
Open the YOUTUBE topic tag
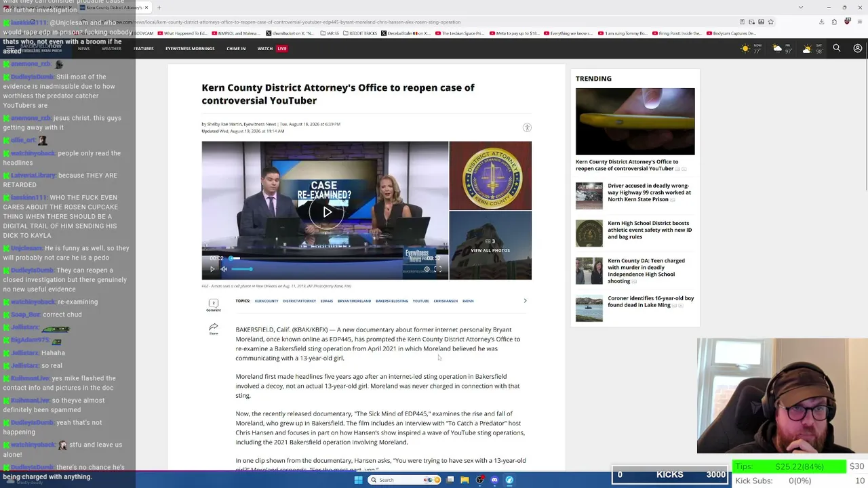click(x=421, y=301)
